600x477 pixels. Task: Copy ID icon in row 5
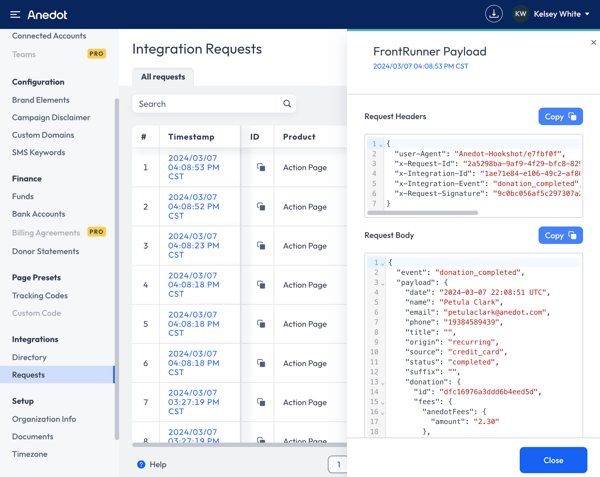(x=261, y=324)
